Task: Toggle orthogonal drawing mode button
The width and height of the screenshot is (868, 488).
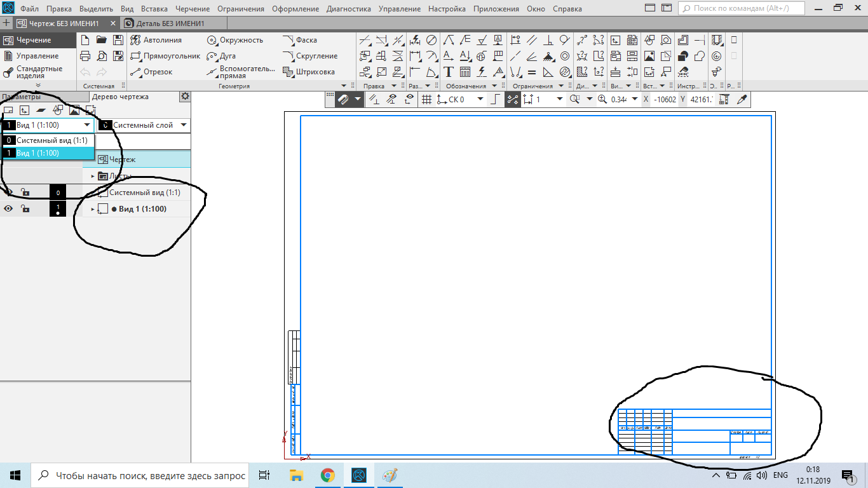Action: [x=497, y=100]
